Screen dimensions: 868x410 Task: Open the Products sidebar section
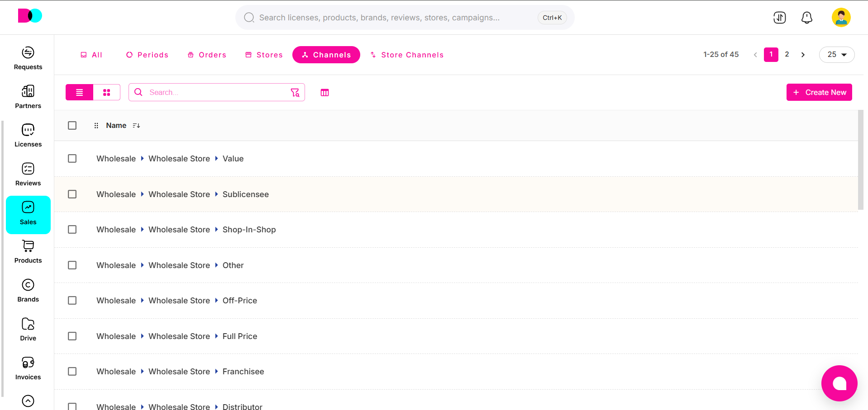28,252
